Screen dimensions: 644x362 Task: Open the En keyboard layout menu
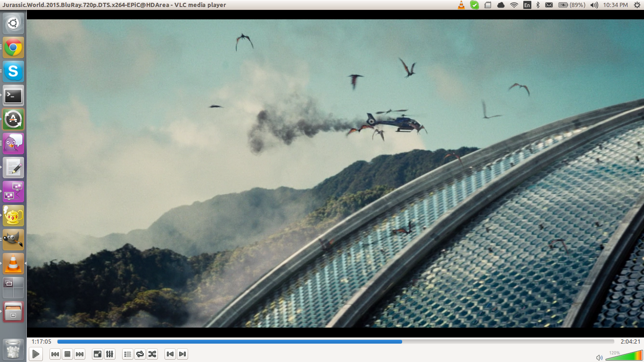pos(527,5)
